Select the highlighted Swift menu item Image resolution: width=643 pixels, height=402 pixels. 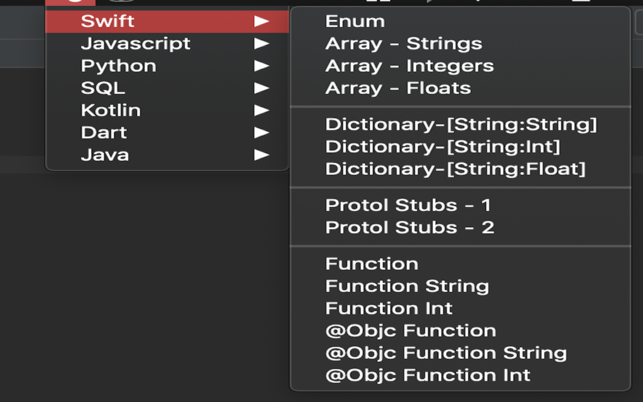167,21
